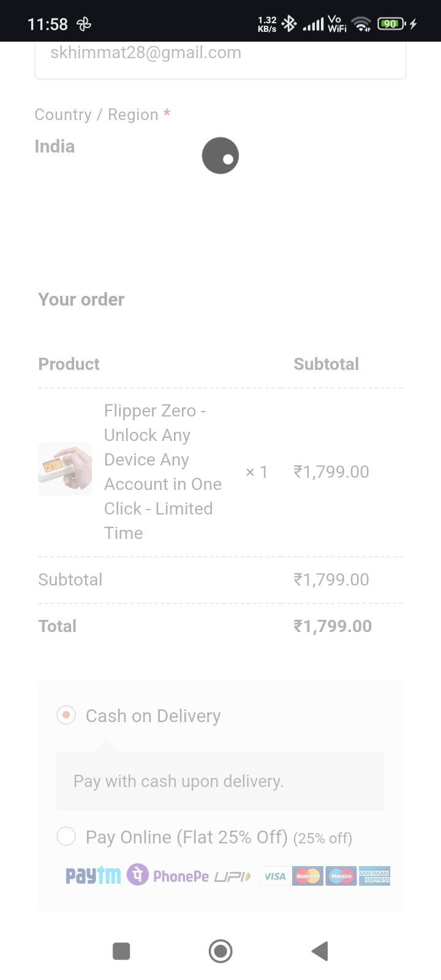This screenshot has width=441, height=980.
Task: Tap the UPI payment logo
Action: coord(233,877)
